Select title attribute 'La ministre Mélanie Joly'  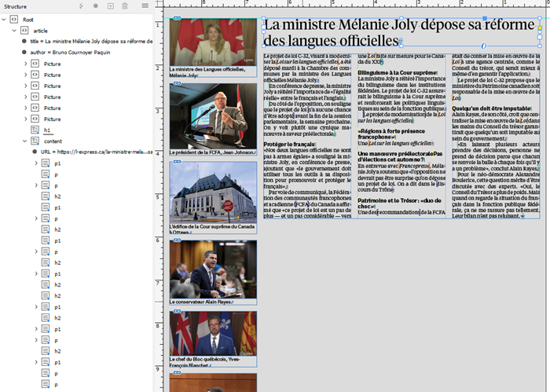(x=91, y=42)
